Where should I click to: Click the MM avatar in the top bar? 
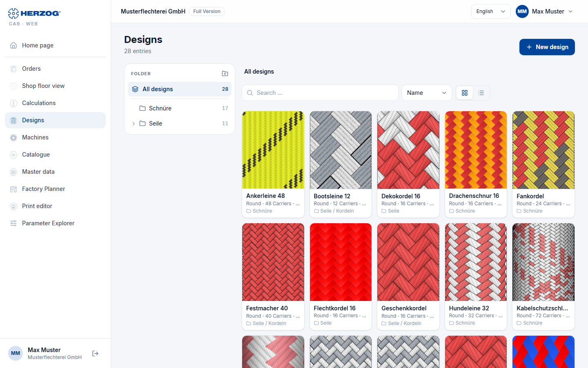pos(522,11)
